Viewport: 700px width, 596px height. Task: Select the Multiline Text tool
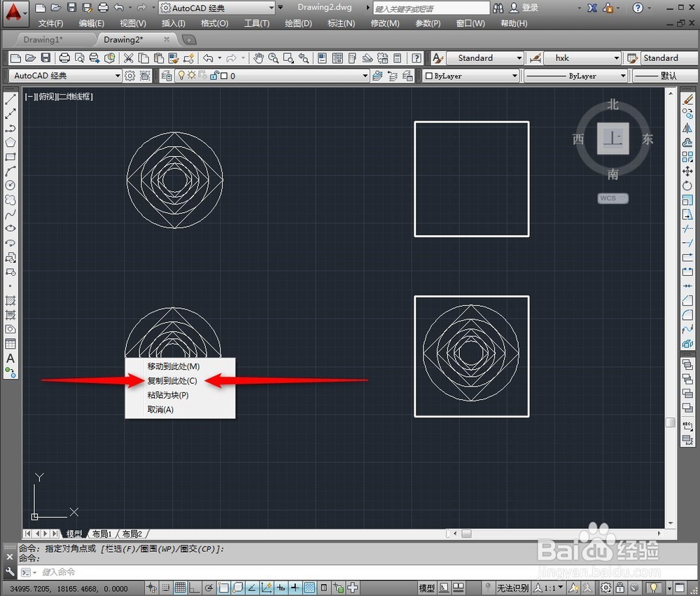pyautogui.click(x=10, y=359)
